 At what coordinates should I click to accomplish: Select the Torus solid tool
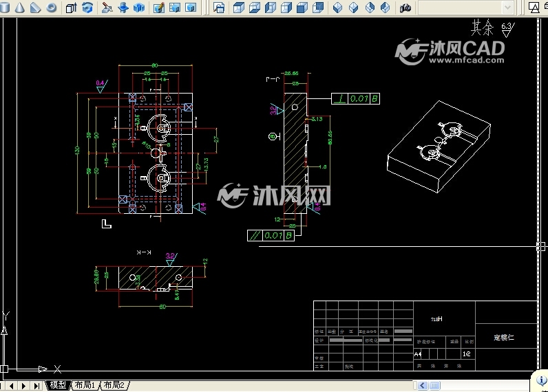52,8
